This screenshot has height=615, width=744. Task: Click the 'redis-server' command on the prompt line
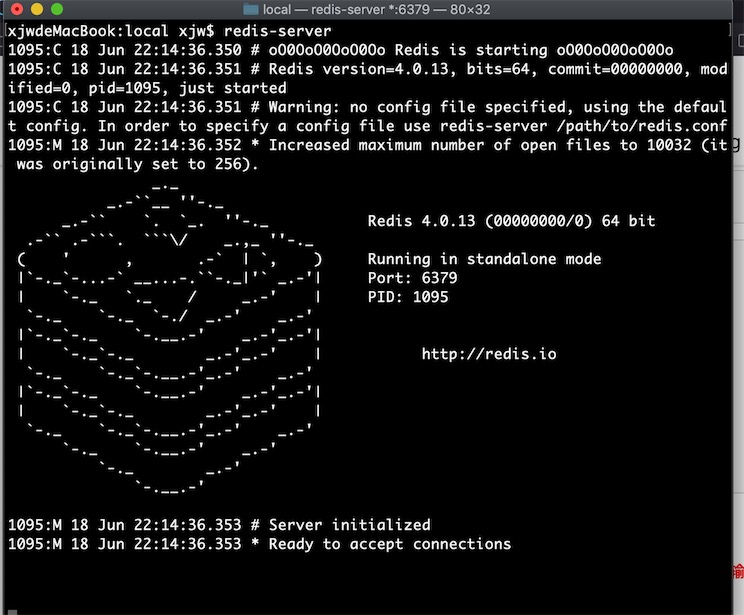point(278,31)
